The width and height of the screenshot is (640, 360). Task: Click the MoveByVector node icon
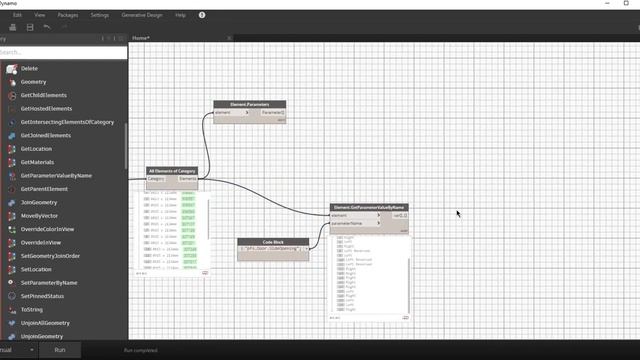(x=11, y=216)
